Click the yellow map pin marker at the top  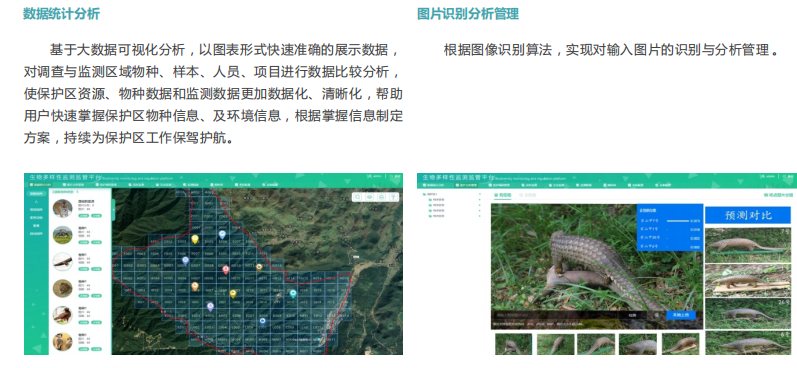click(195, 239)
